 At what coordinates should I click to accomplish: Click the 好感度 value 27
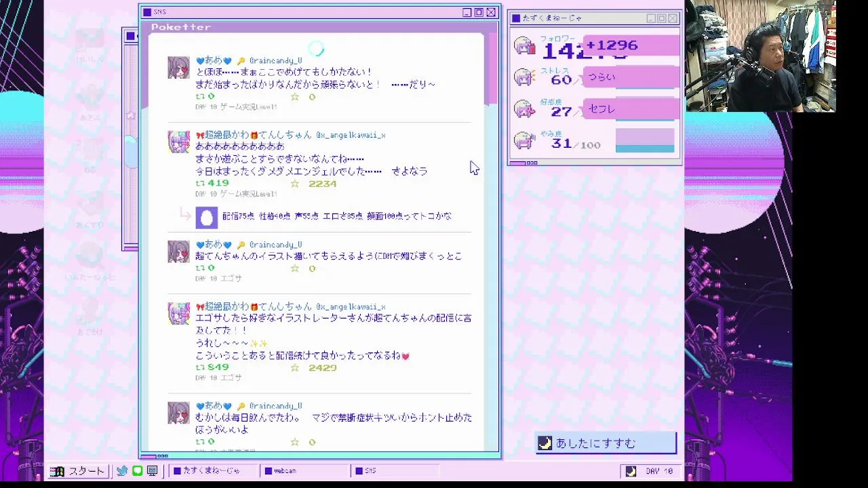point(561,112)
